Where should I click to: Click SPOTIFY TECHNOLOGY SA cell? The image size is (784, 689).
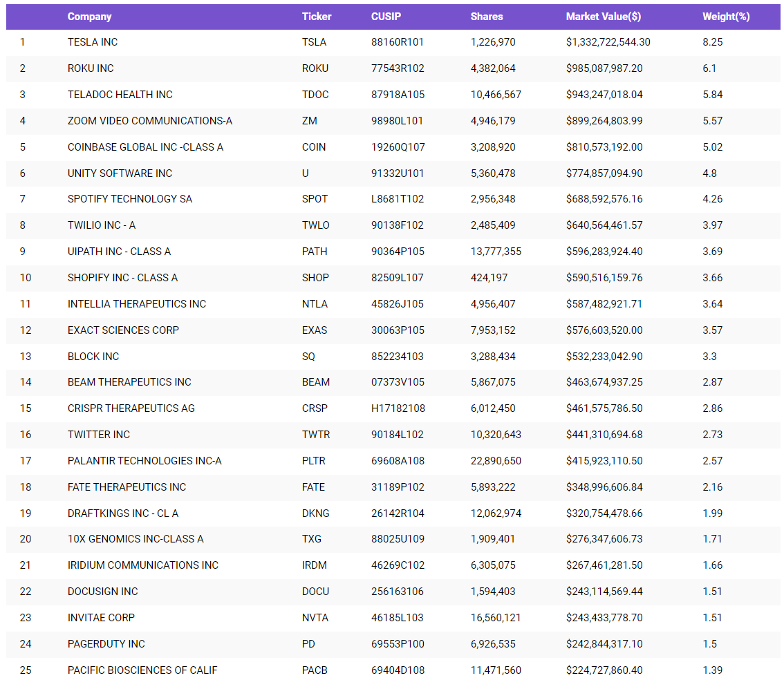coord(130,199)
